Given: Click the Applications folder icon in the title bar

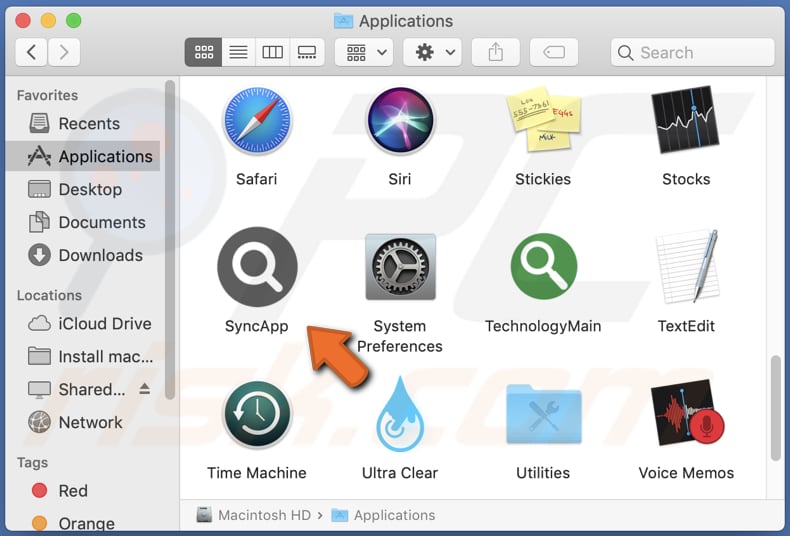Looking at the screenshot, I should 343,21.
